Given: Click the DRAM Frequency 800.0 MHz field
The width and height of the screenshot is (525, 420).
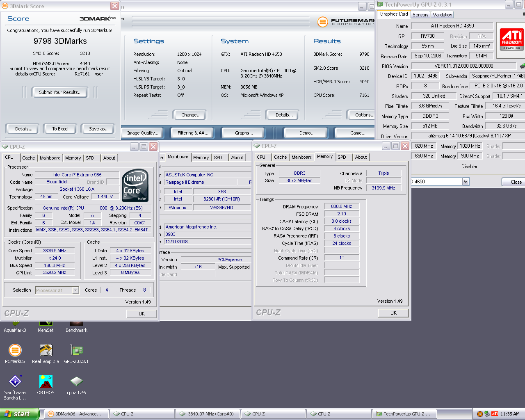Looking at the screenshot, I should [342, 207].
